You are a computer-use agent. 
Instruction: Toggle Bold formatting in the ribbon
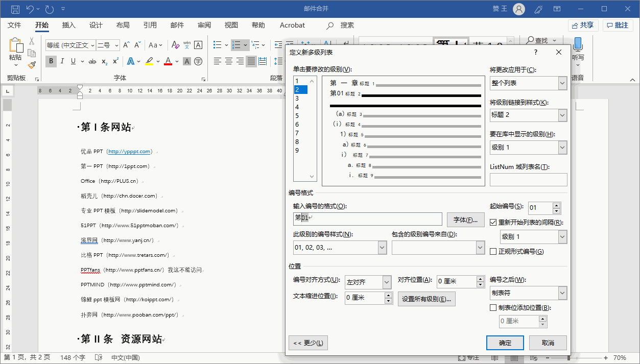pos(51,61)
